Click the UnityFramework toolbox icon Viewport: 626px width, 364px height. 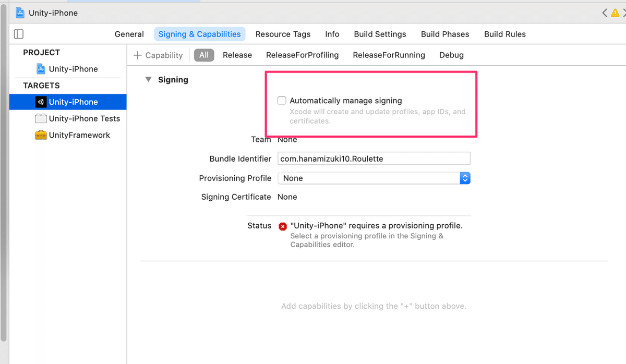[41, 135]
